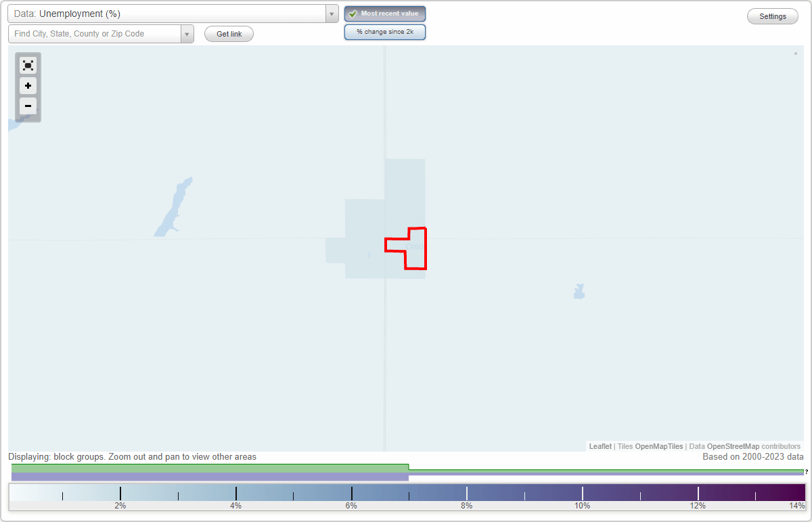
Task: Click the 14% label on legend
Action: [x=798, y=506]
